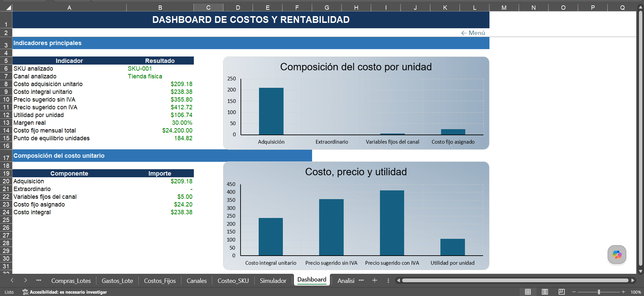Show hidden sheets ellipsis at left
The image size is (644, 296).
coord(39,281)
